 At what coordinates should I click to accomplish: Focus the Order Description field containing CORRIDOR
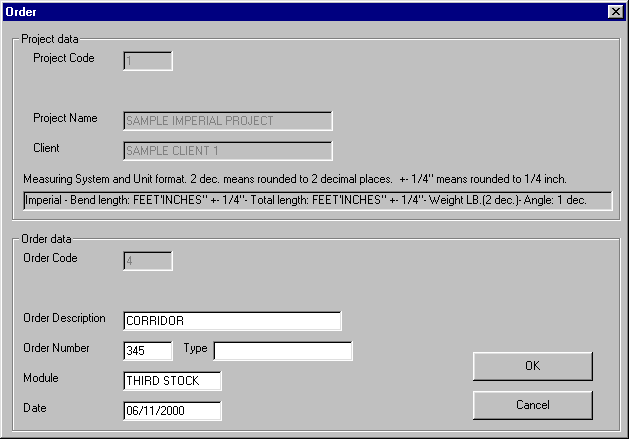point(231,321)
